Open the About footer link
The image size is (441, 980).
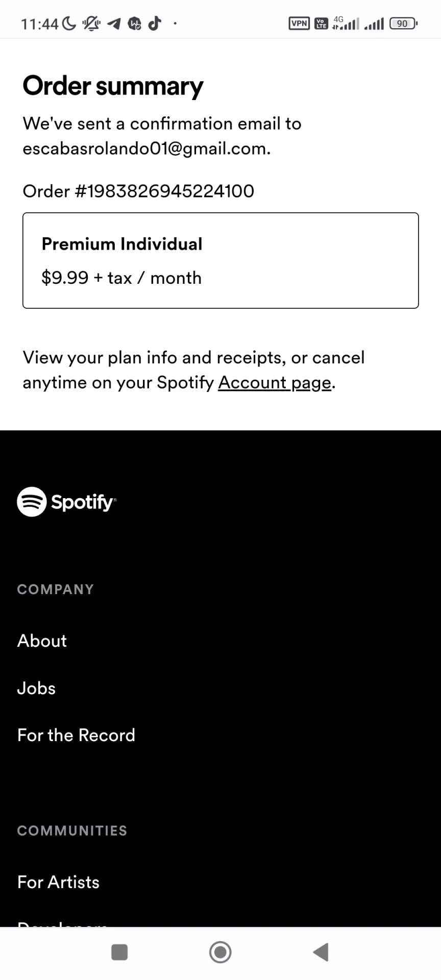click(42, 641)
